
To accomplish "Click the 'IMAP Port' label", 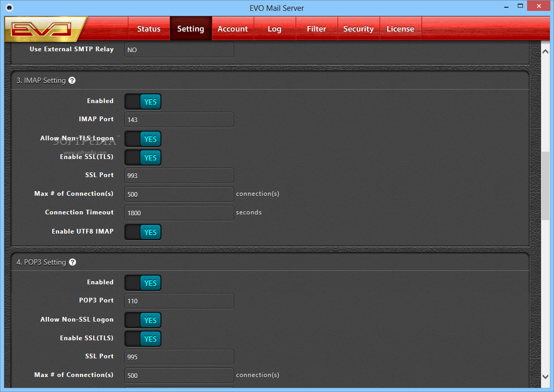I will pyautogui.click(x=96, y=119).
